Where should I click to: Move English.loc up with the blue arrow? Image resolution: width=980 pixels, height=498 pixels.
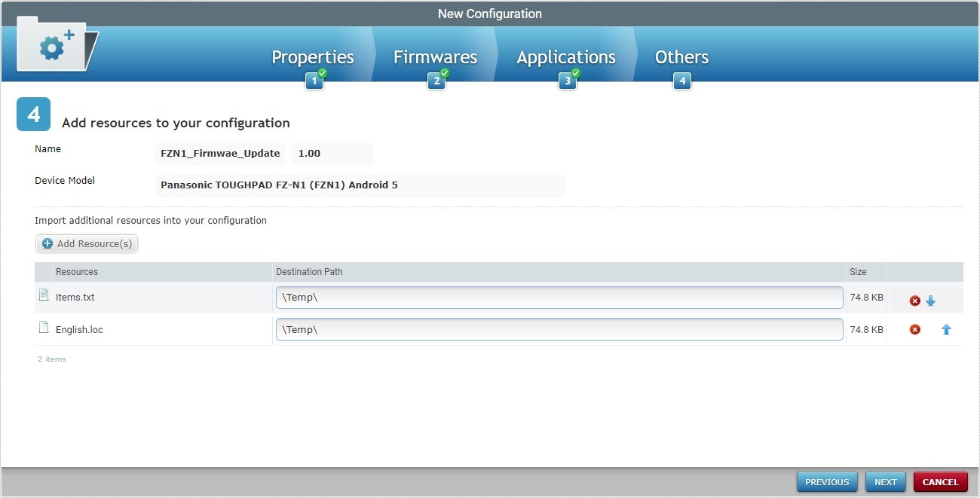947,328
